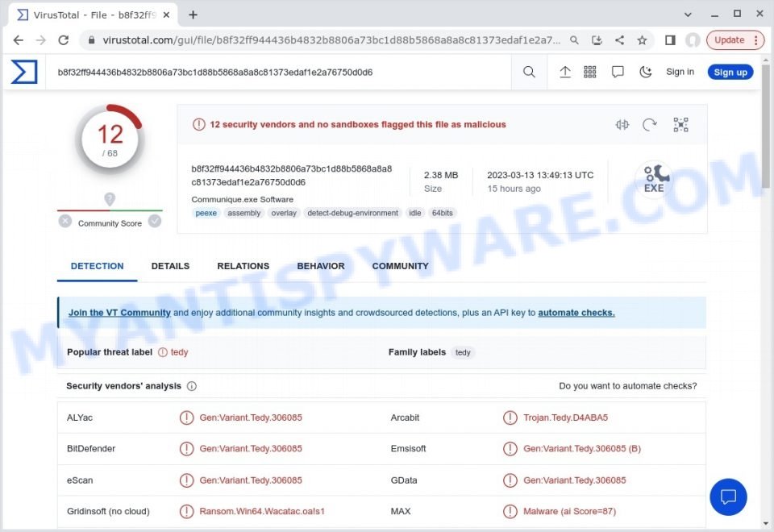Open the browser profile avatar

(693, 40)
